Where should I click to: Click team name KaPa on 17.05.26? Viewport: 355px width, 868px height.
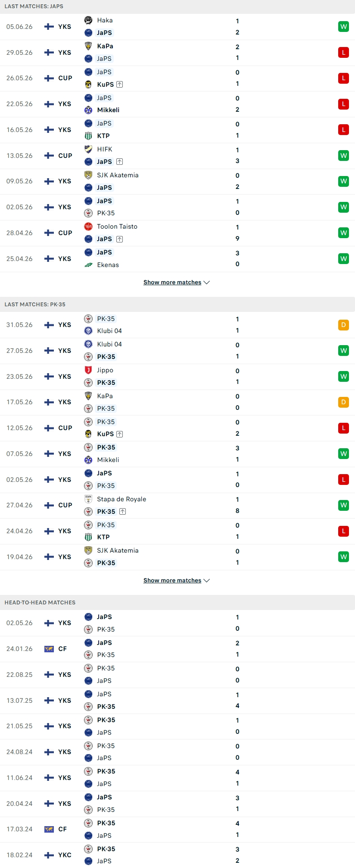[x=105, y=396]
